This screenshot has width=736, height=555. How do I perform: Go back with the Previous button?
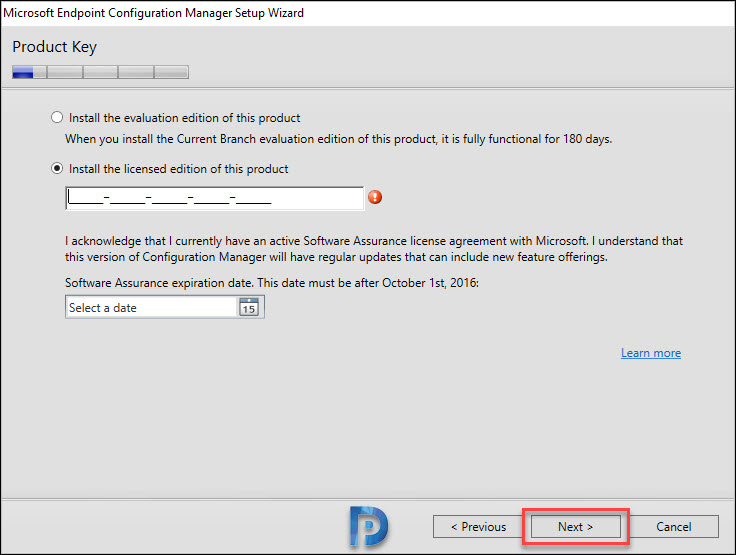[x=478, y=526]
